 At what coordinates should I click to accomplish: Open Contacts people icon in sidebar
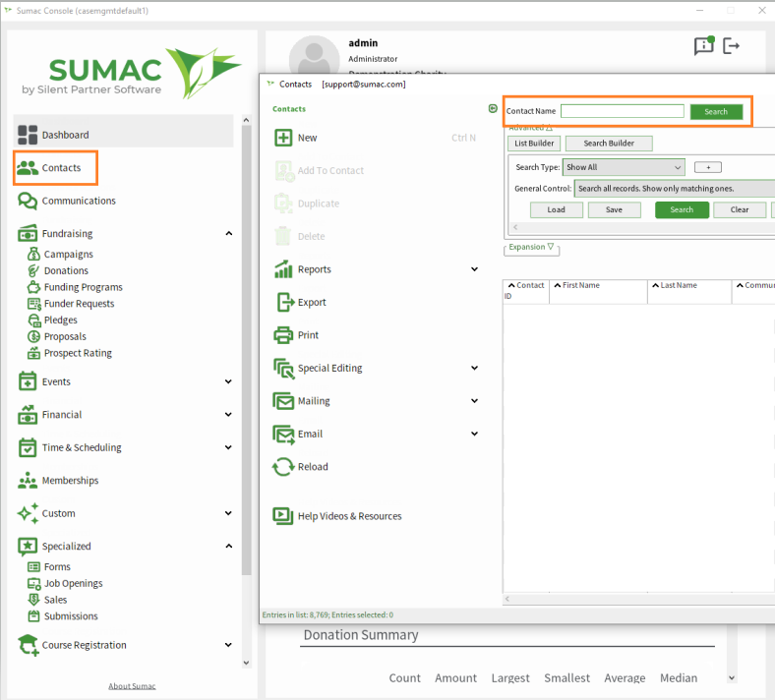[28, 168]
